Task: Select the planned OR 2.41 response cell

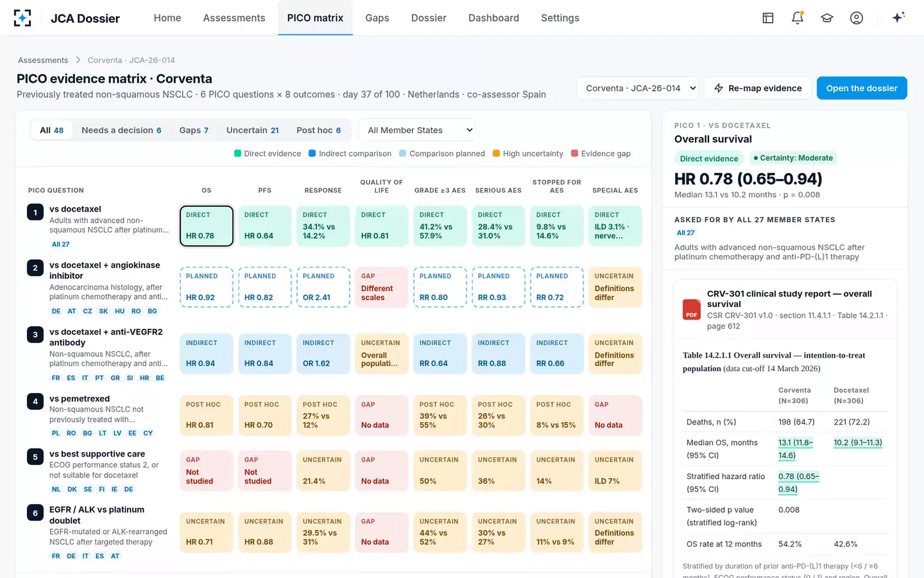Action: [x=323, y=287]
